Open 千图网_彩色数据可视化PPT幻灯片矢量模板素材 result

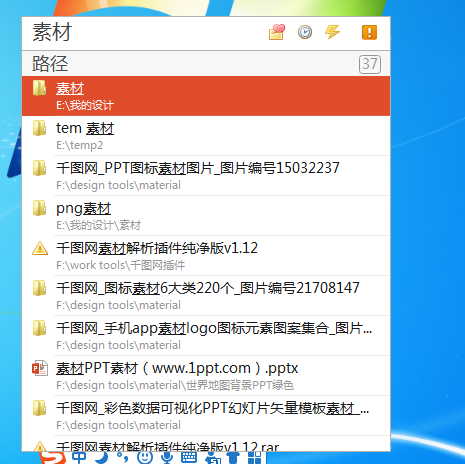tap(212, 408)
